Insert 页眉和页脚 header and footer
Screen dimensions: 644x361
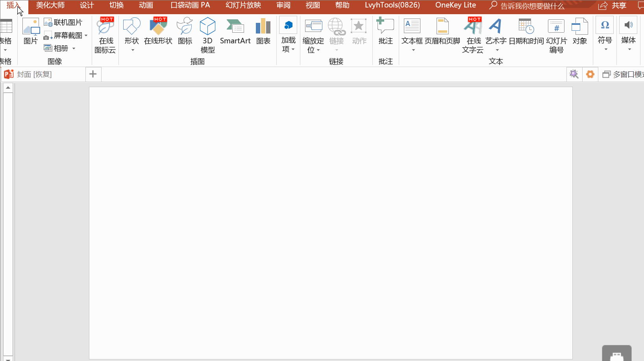pyautogui.click(x=442, y=31)
